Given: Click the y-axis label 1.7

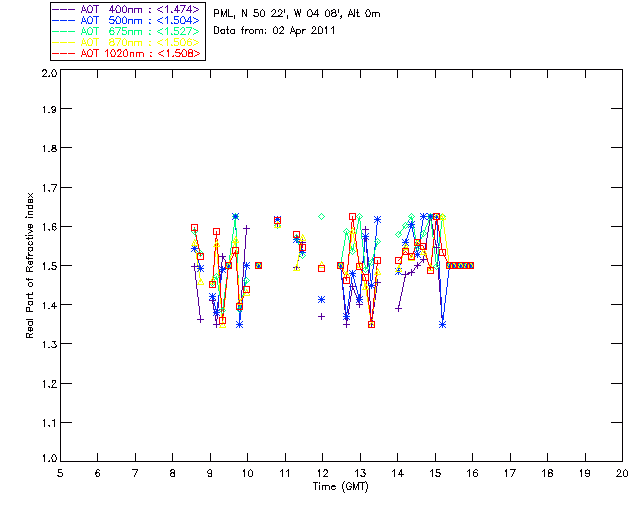Looking at the screenshot, I should point(49,187).
